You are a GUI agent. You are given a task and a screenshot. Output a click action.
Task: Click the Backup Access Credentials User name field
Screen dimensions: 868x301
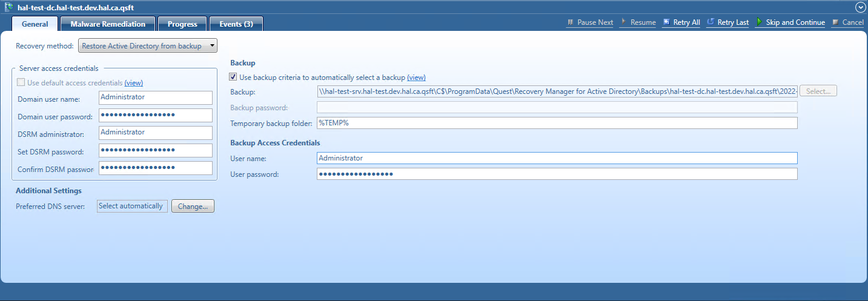(x=557, y=158)
